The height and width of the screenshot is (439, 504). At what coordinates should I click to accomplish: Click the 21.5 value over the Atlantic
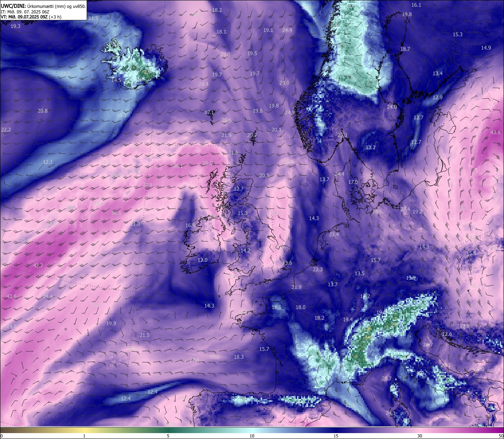pos(145,335)
